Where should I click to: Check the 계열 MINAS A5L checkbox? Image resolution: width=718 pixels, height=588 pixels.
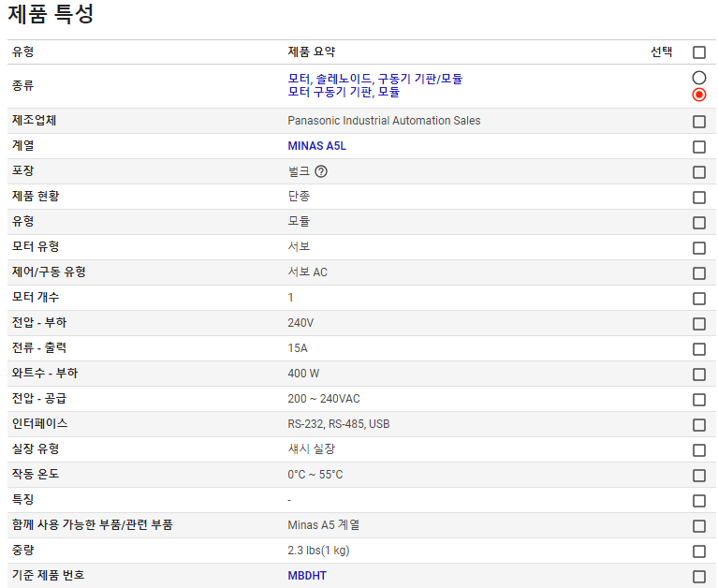[698, 147]
